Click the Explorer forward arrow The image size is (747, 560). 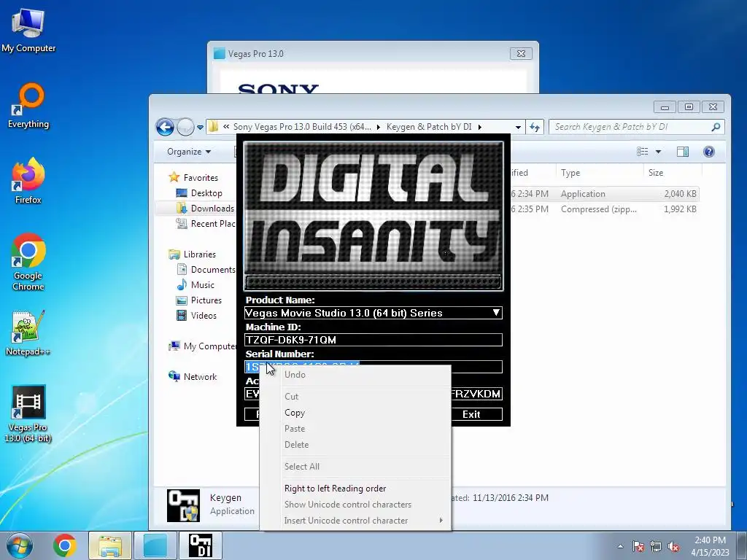(x=185, y=127)
